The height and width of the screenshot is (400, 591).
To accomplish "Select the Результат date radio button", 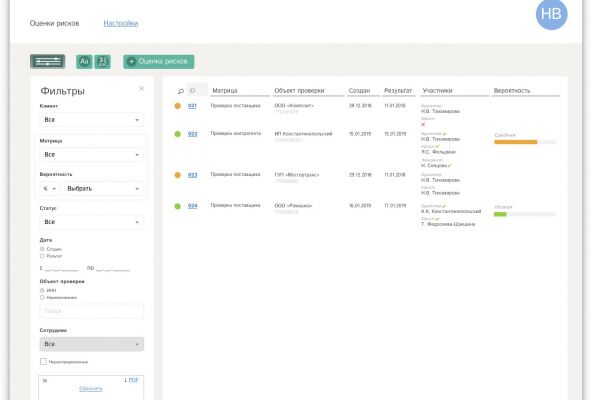I will [x=42, y=256].
